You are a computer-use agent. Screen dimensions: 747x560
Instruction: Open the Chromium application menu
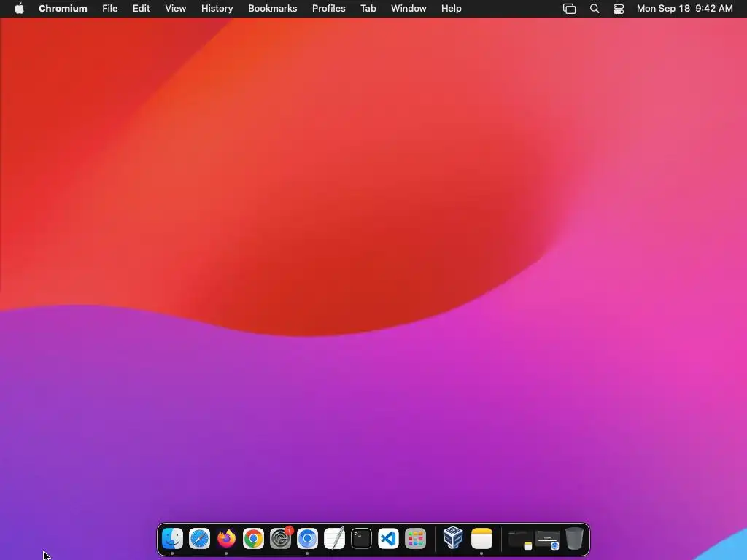point(63,8)
